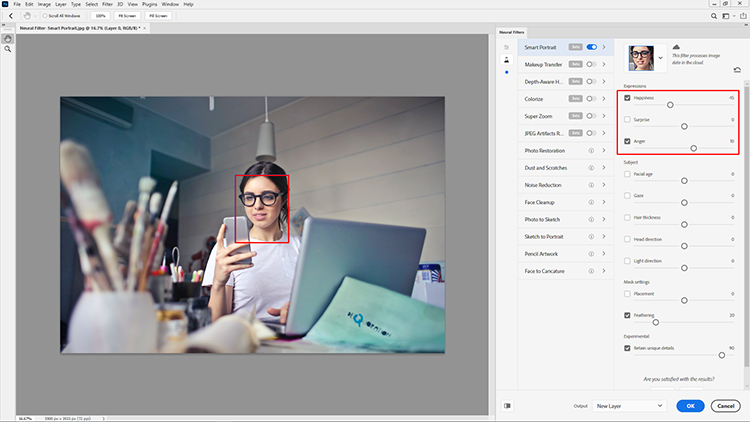
Task: Adjust the Happiness slider handle
Action: (x=670, y=105)
